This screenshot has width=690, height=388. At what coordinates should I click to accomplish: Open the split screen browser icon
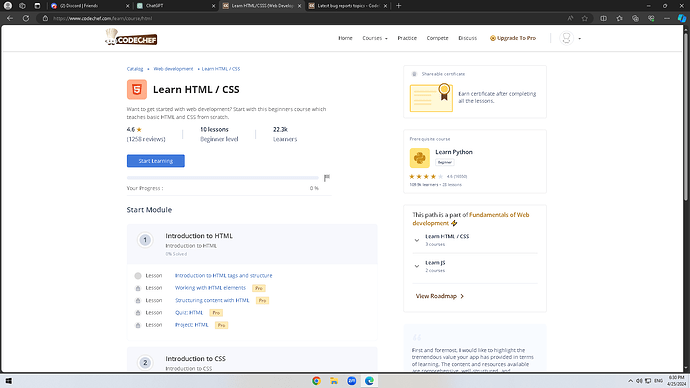(x=603, y=18)
